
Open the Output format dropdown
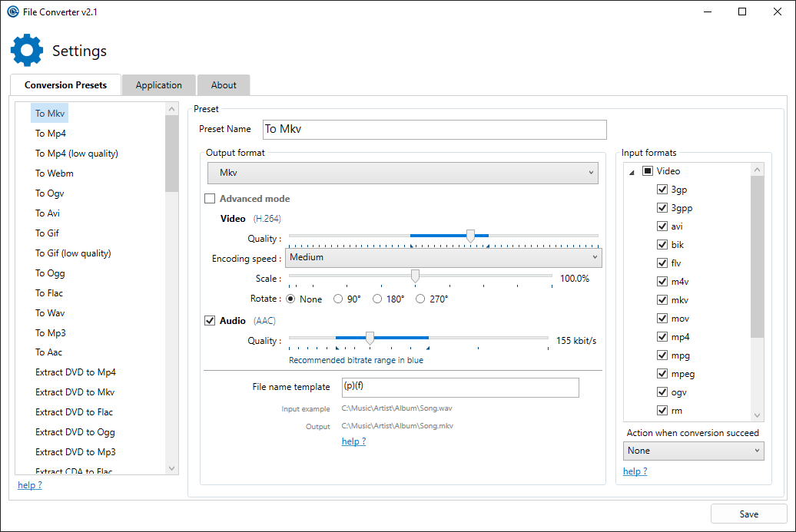coord(402,172)
